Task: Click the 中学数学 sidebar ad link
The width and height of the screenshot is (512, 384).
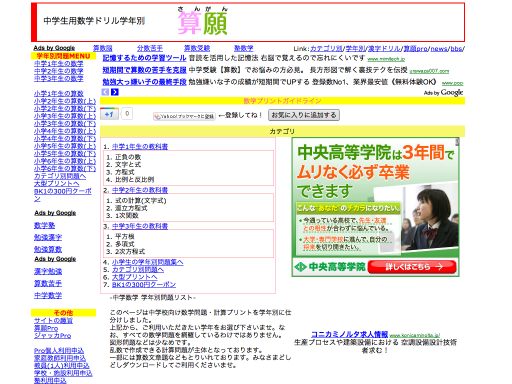Action: tap(48, 296)
